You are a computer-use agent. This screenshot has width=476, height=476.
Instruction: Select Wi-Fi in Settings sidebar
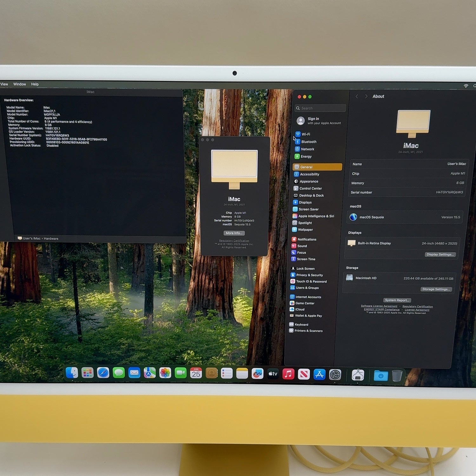(317, 134)
